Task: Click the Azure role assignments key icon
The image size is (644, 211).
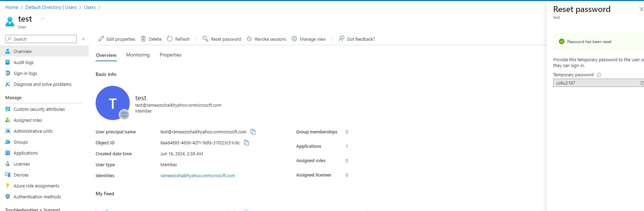Action: point(8,186)
